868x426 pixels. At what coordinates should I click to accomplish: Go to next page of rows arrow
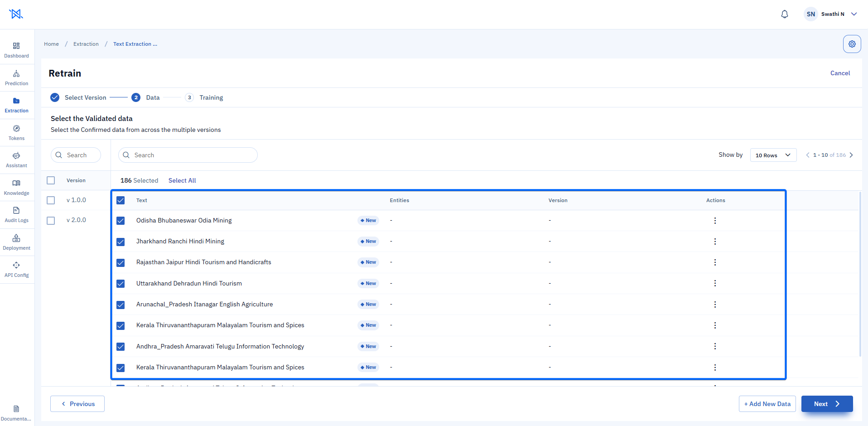point(851,155)
